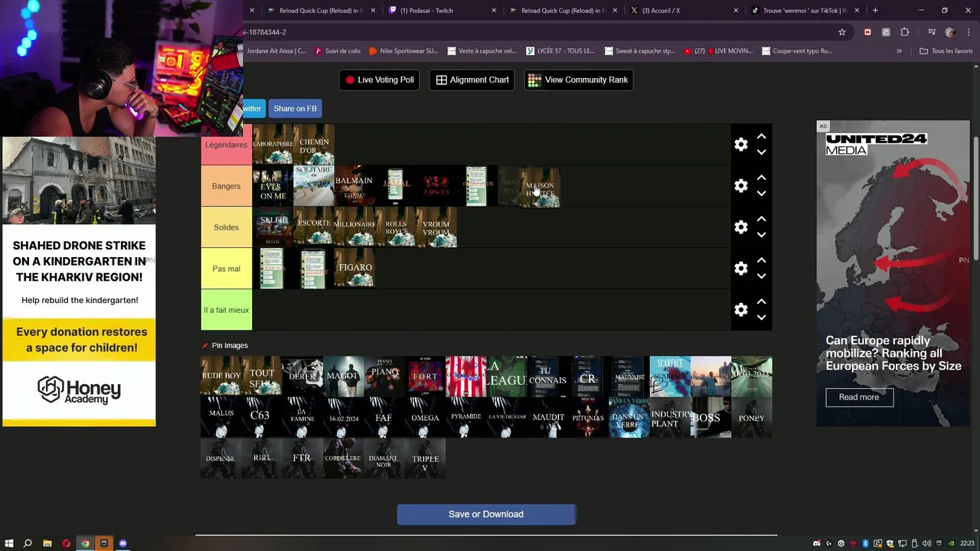The image size is (980, 551).
Task: Open settings gear for Bangers tier
Action: tap(740, 186)
